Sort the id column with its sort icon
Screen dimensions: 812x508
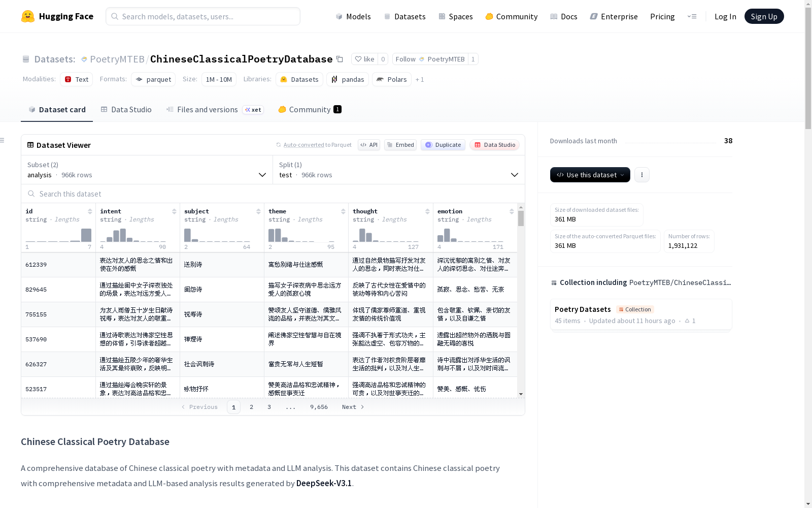pyautogui.click(x=90, y=211)
